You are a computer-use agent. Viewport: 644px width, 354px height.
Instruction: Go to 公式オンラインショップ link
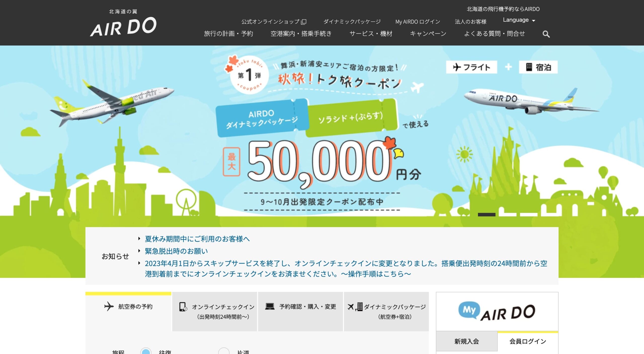pyautogui.click(x=274, y=22)
